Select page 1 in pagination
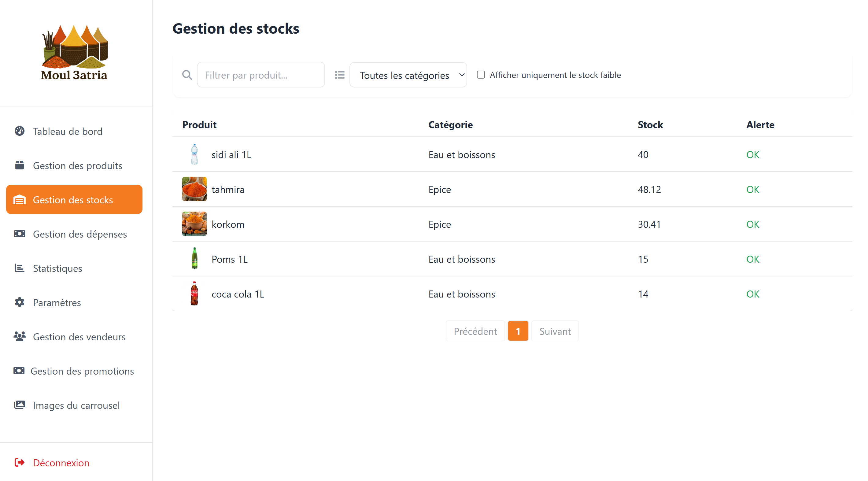 518,331
